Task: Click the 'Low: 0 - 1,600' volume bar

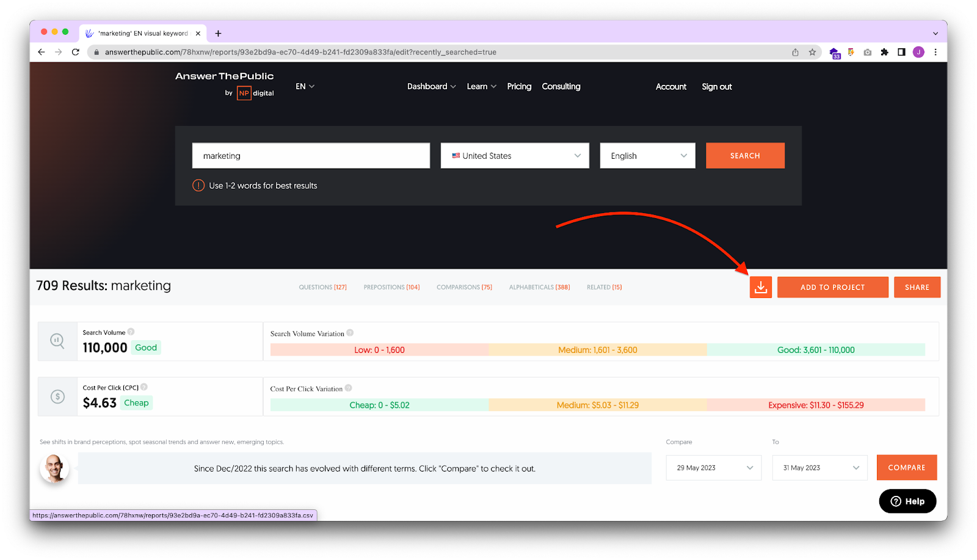Action: (x=379, y=350)
